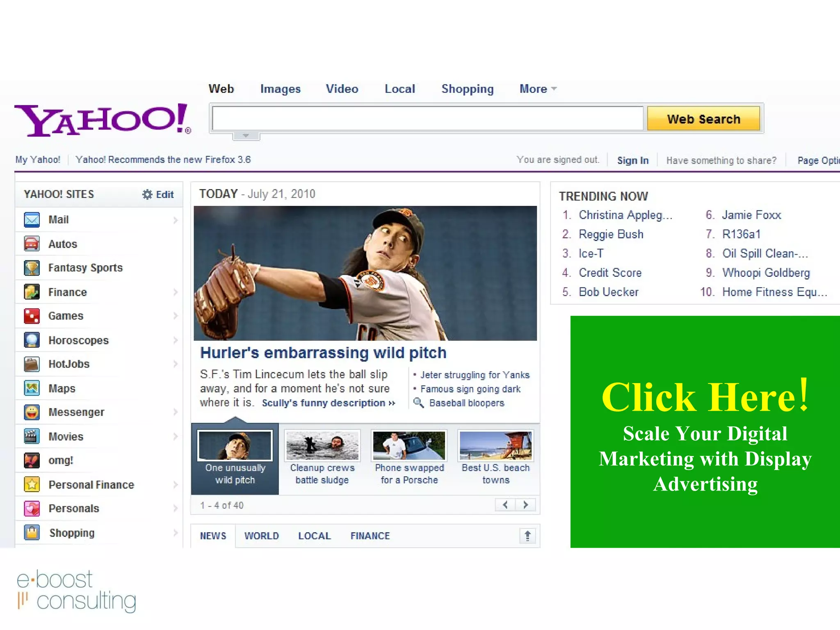
Task: Go to next Today stories page
Action: pos(525,505)
